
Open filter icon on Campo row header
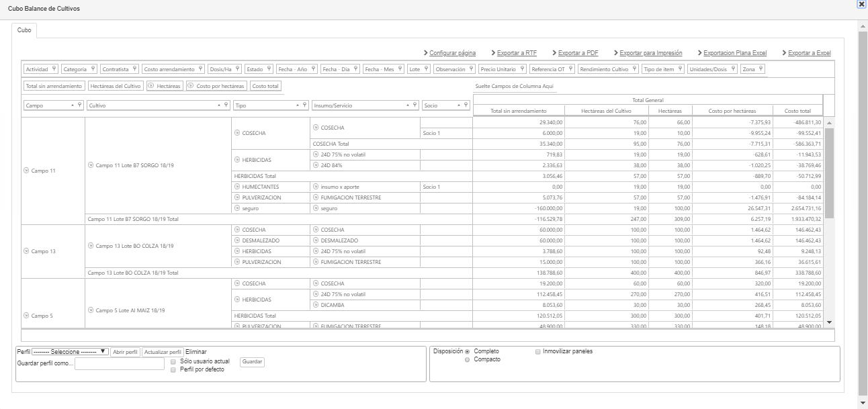click(80, 105)
